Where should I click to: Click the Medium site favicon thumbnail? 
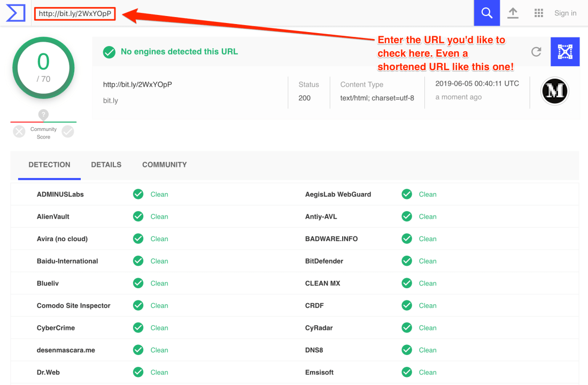pos(555,91)
